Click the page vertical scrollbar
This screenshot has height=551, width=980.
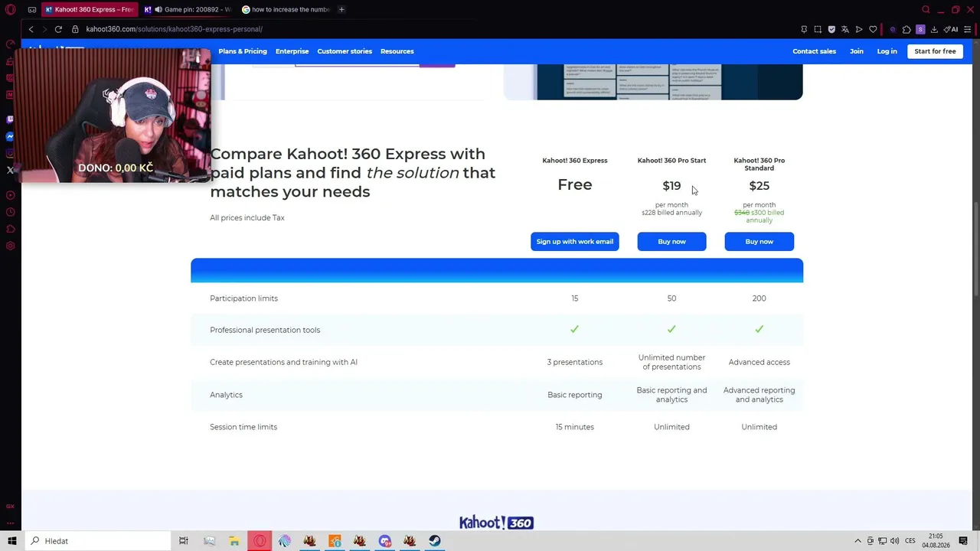(x=976, y=249)
